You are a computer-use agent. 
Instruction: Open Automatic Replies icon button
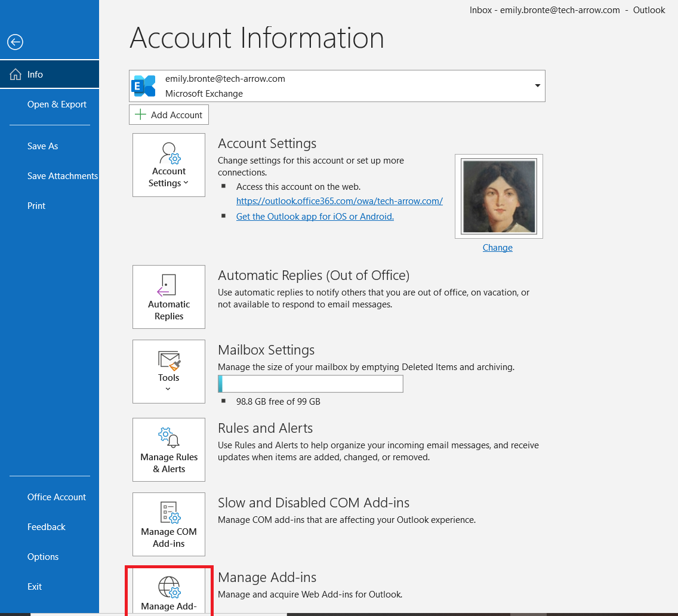coord(169,297)
